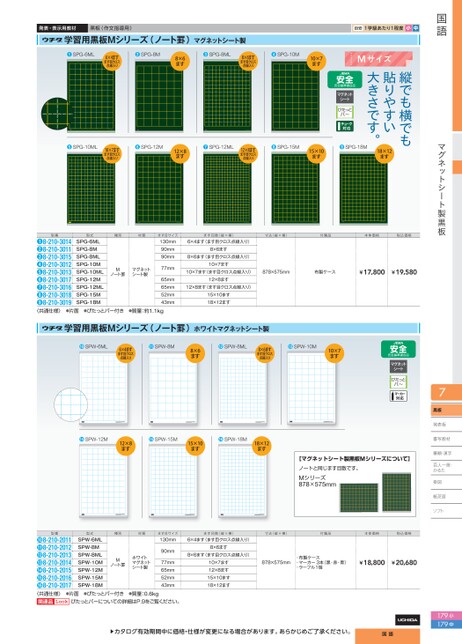Click model name SPW-12M in second table
This screenshot has width=462, height=644.
(x=90, y=570)
